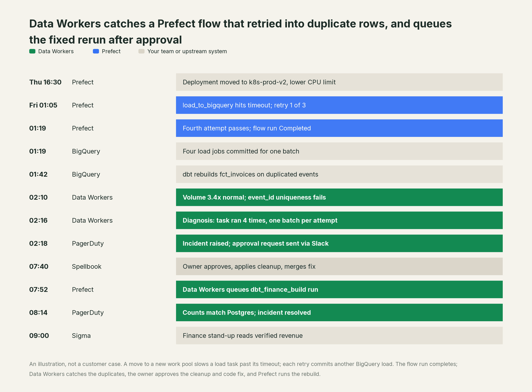Click the grey 'Your team or upstream system' swatch
Image resolution: width=532 pixels, height=392 pixels.
pos(141,51)
